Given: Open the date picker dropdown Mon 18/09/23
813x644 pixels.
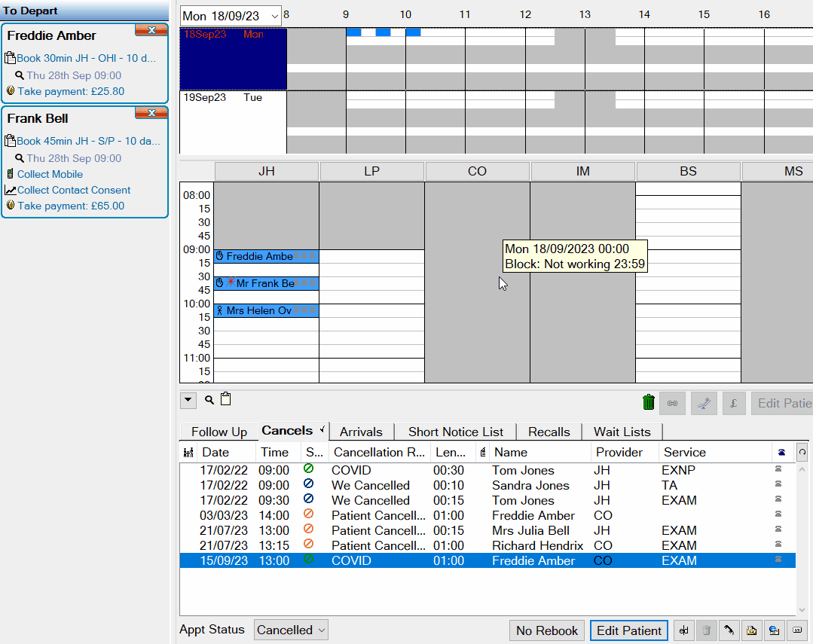Looking at the screenshot, I should (274, 17).
